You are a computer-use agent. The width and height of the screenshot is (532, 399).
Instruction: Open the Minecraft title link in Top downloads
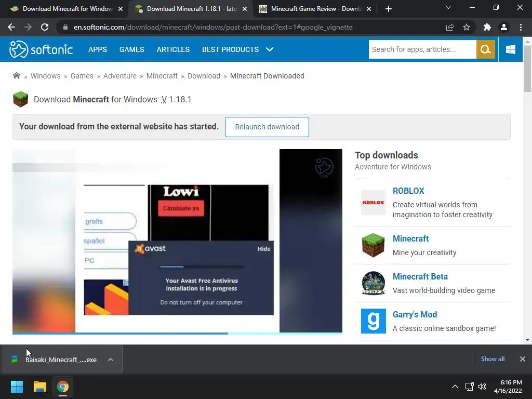[x=410, y=238]
